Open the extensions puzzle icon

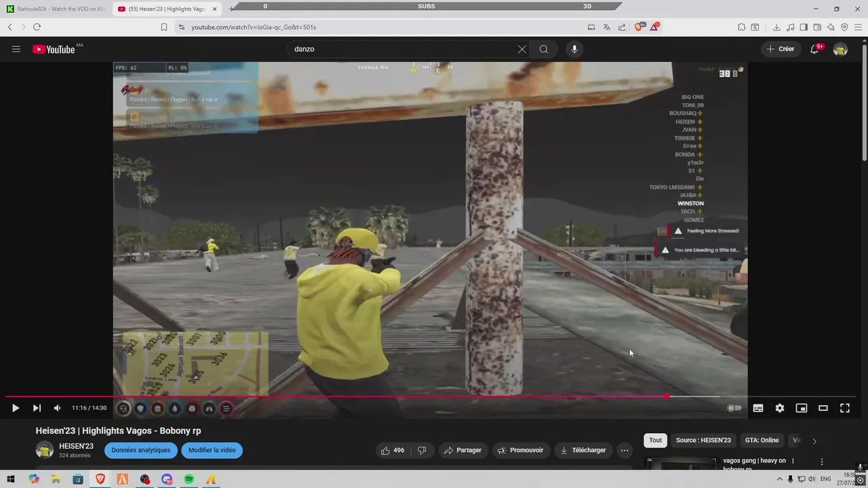[x=741, y=27]
